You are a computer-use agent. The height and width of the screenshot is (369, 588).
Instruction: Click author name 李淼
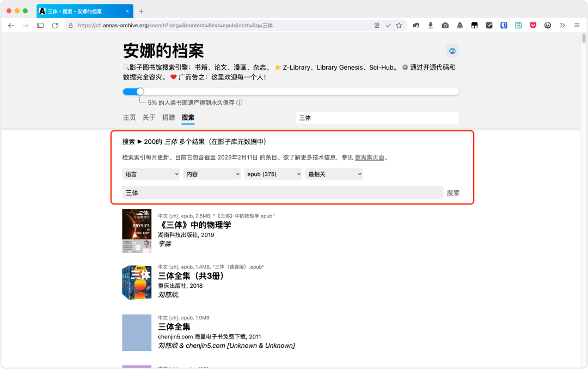pyautogui.click(x=164, y=244)
